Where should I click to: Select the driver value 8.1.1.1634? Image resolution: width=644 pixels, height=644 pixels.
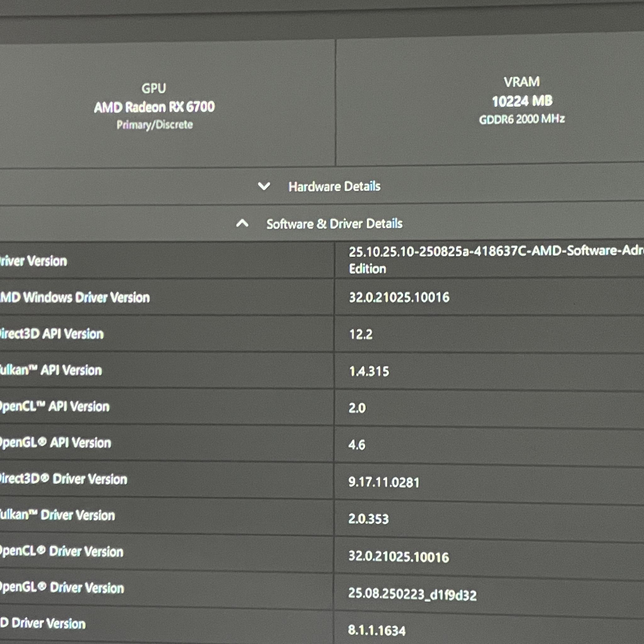377,630
